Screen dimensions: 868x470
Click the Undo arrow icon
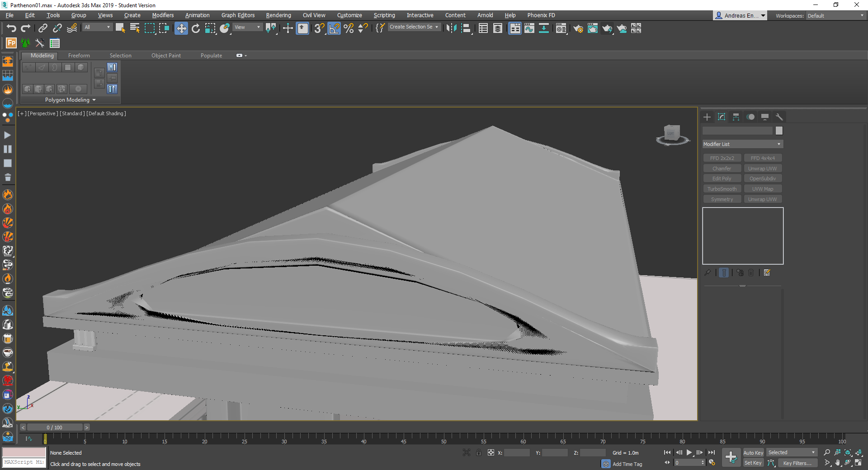(x=12, y=28)
